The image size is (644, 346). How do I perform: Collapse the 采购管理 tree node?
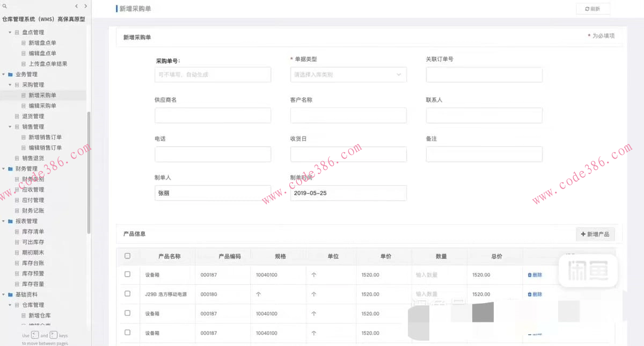click(x=10, y=85)
